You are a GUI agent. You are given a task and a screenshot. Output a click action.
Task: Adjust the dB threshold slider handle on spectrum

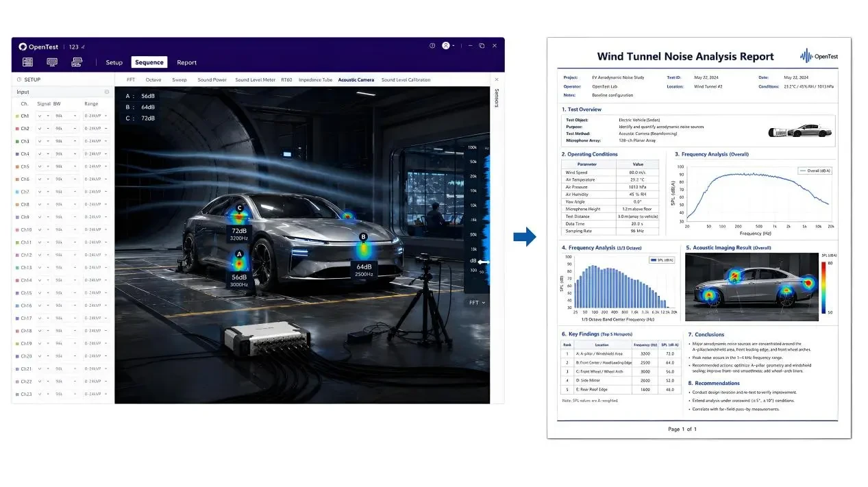484,262
